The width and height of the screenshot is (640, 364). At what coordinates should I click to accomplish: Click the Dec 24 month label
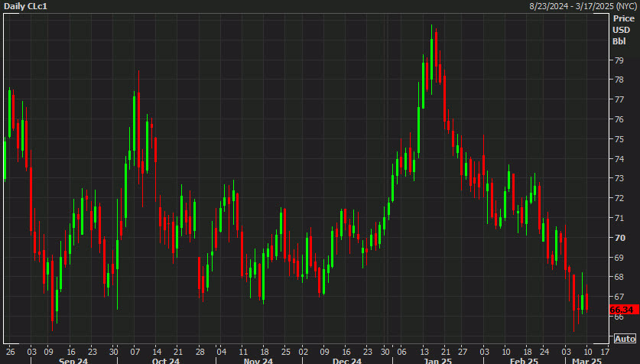pyautogui.click(x=347, y=361)
